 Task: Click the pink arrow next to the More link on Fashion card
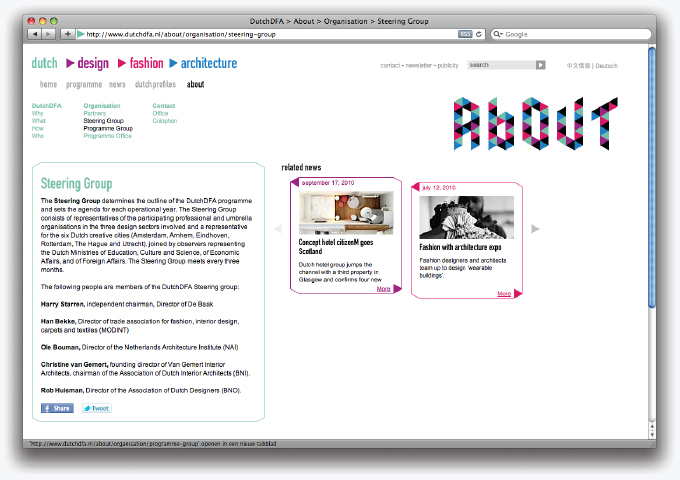coord(518,294)
